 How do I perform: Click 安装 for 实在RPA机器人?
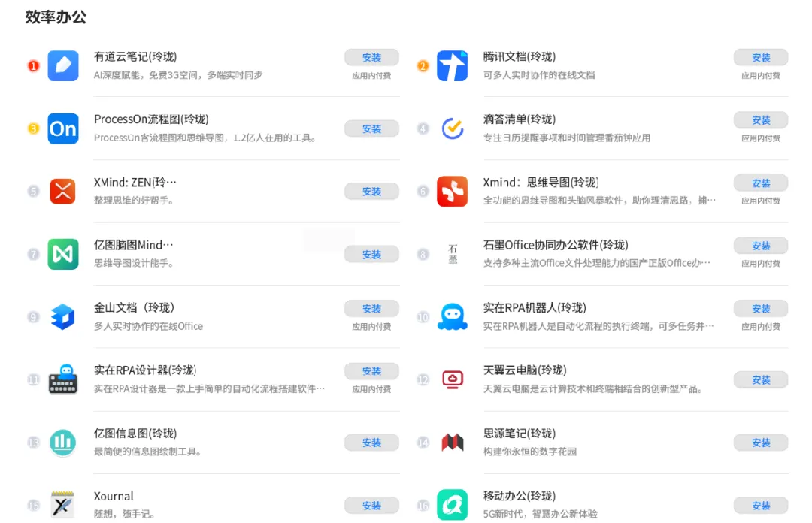(761, 309)
